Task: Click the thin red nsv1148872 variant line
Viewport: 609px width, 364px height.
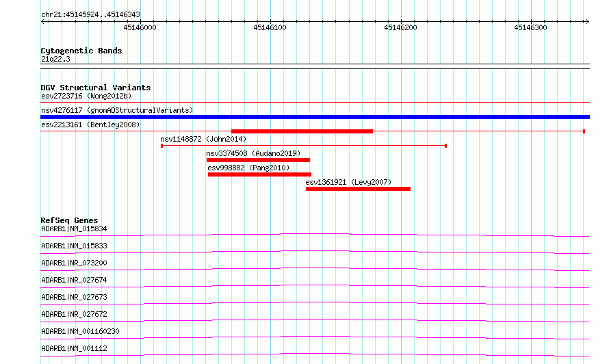Action: (304, 146)
